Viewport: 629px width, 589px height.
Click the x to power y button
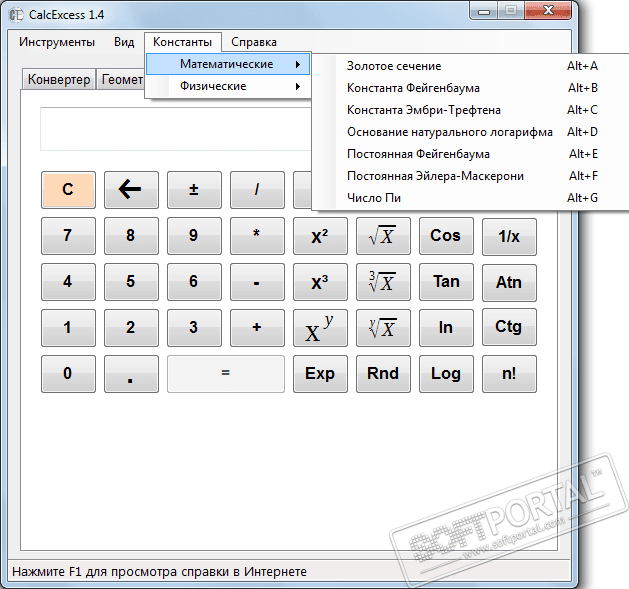(320, 328)
